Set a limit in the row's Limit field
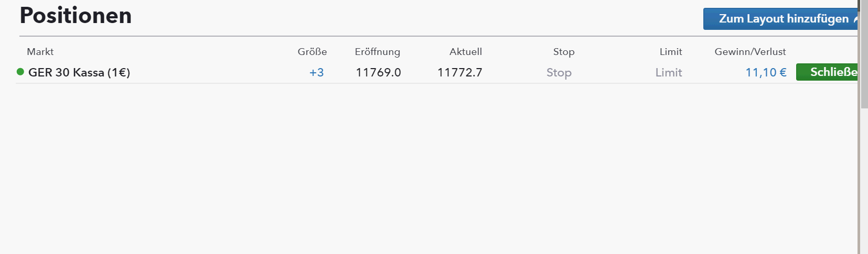This screenshot has width=868, height=254. (668, 73)
